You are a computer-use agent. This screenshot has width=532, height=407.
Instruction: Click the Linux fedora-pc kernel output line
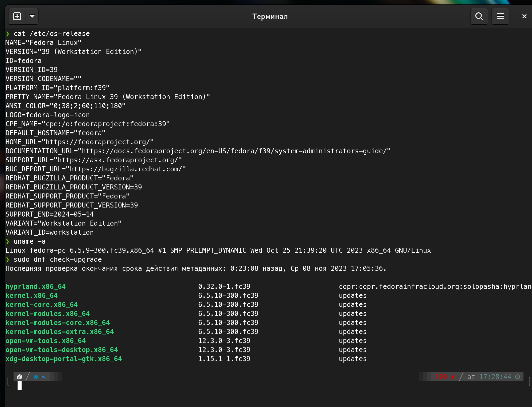click(x=218, y=250)
